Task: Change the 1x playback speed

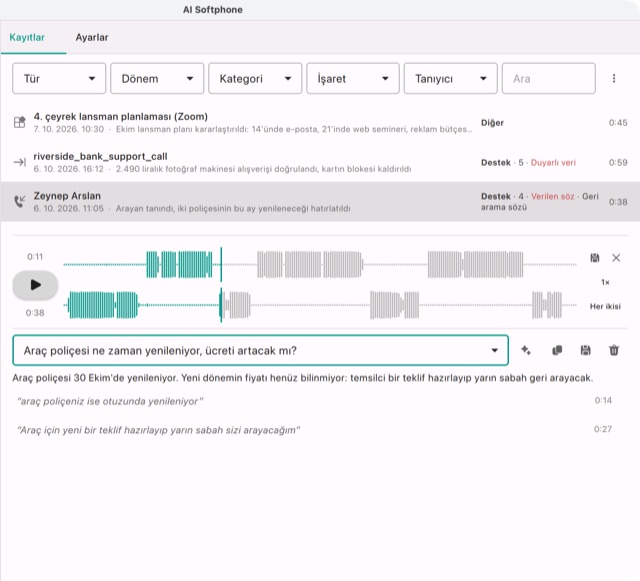Action: [x=605, y=282]
